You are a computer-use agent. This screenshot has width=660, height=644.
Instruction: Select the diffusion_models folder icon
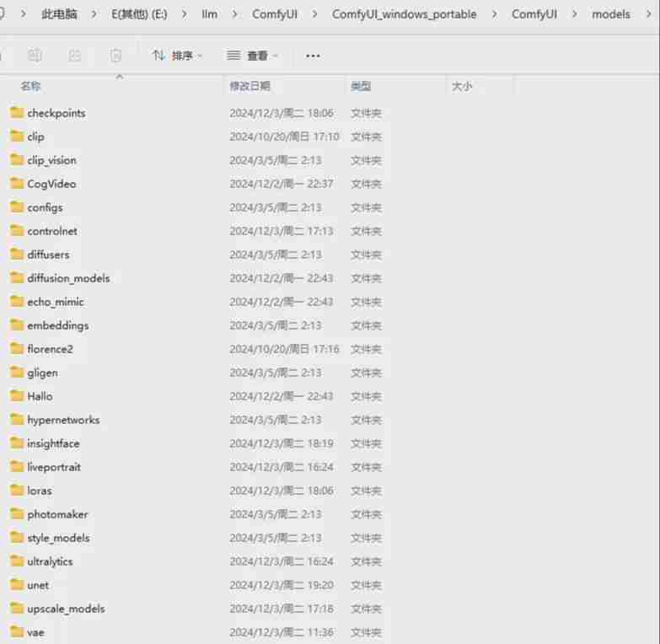[17, 277]
